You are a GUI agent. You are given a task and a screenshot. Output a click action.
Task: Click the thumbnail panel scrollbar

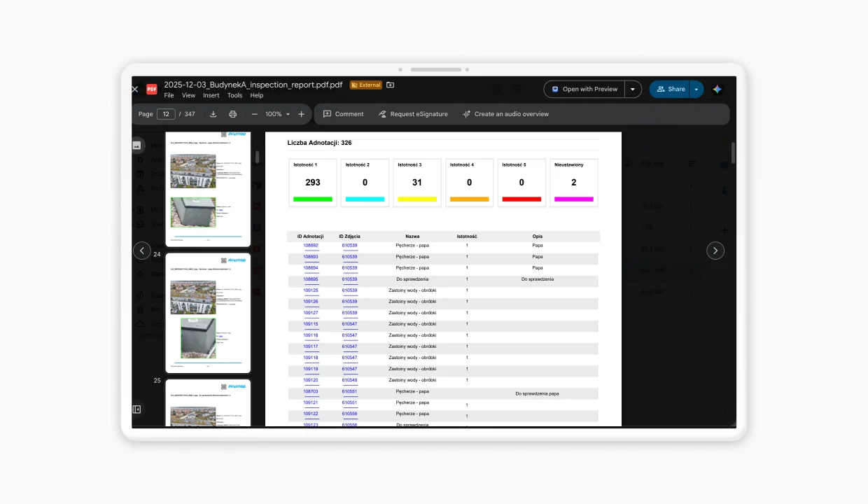257,157
